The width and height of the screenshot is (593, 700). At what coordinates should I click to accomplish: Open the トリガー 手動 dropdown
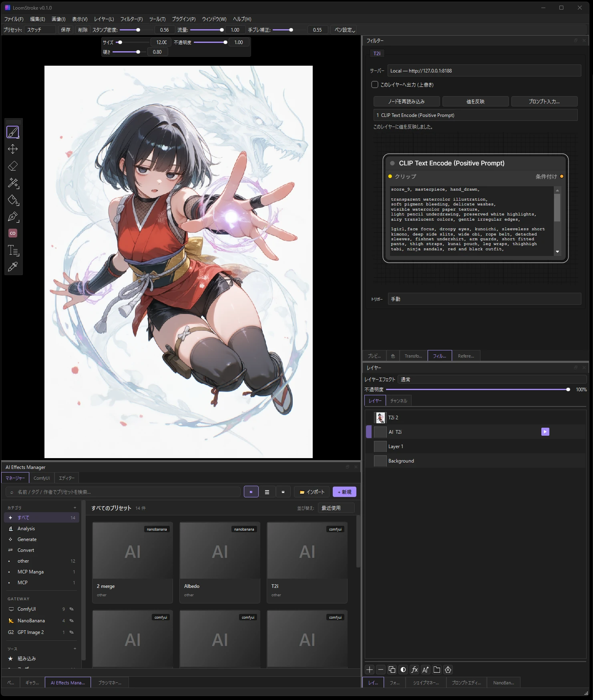coord(484,299)
